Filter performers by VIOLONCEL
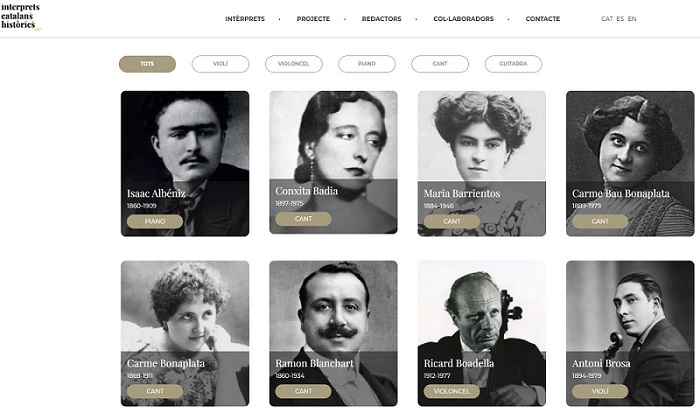Image resolution: width=700 pixels, height=420 pixels. pyautogui.click(x=293, y=64)
